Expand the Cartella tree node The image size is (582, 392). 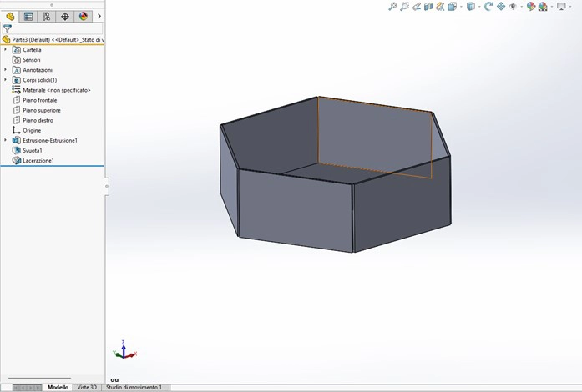6,50
